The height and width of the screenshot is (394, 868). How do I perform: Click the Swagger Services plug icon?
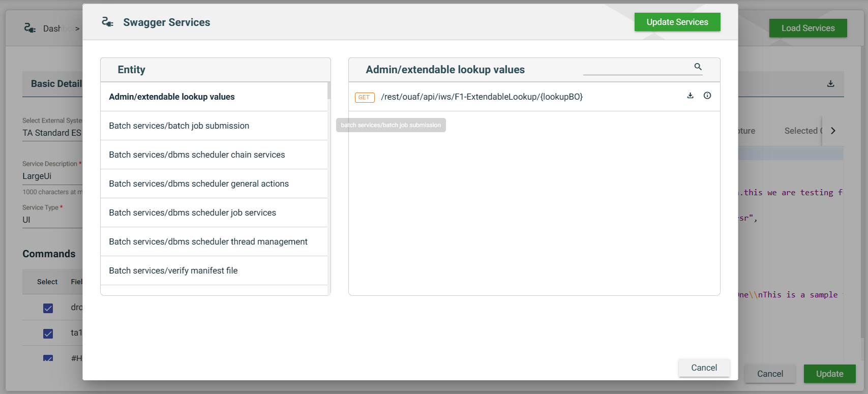(107, 22)
